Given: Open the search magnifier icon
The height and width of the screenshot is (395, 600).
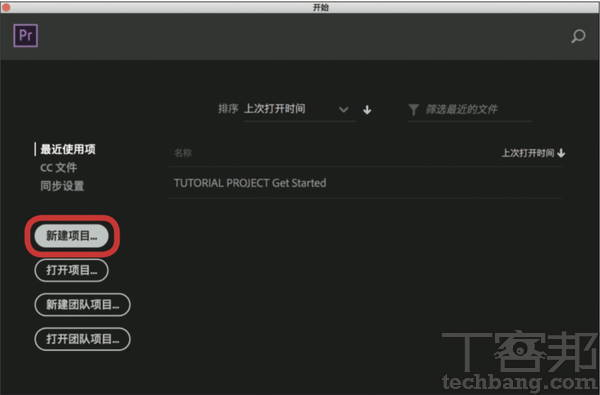Looking at the screenshot, I should coord(578,36).
